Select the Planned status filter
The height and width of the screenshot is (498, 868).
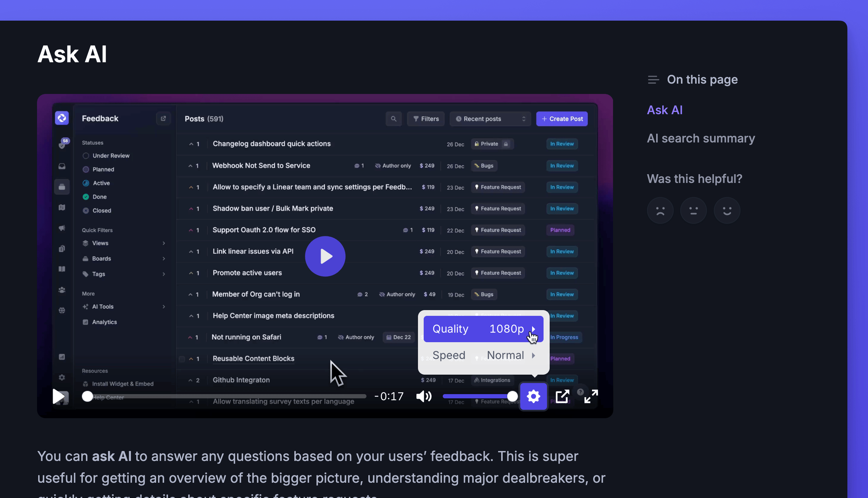pos(98,170)
